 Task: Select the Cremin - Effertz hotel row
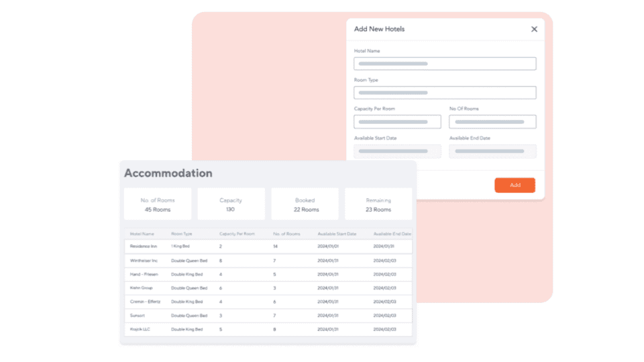pyautogui.click(x=268, y=302)
